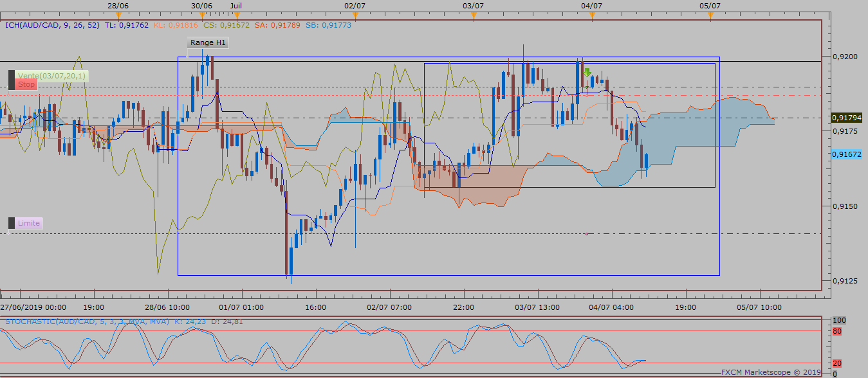Click the 28/06 10:00 time label
Screen dimensions: 868x378
pos(169,307)
